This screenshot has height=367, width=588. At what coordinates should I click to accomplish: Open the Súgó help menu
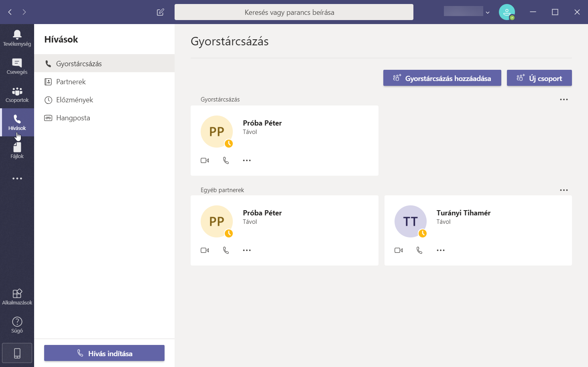point(17,325)
